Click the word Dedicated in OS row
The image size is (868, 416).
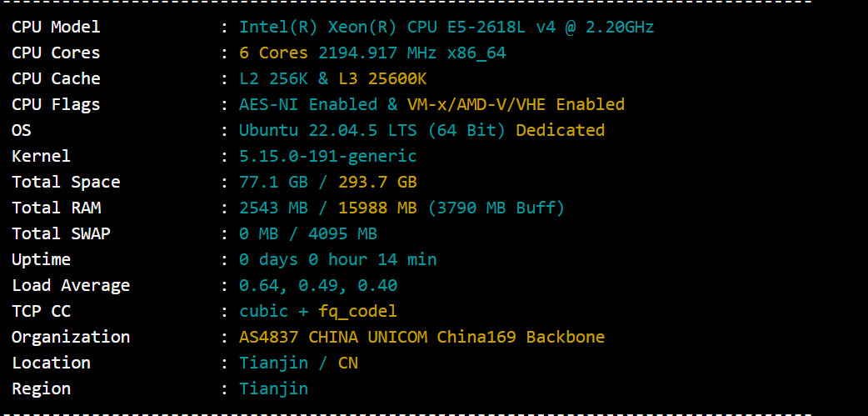point(561,130)
